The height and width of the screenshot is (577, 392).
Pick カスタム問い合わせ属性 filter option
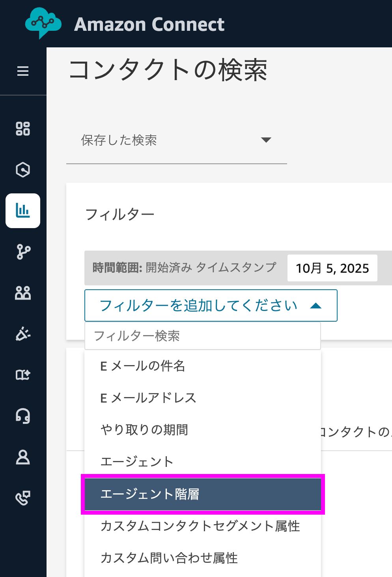(x=169, y=558)
